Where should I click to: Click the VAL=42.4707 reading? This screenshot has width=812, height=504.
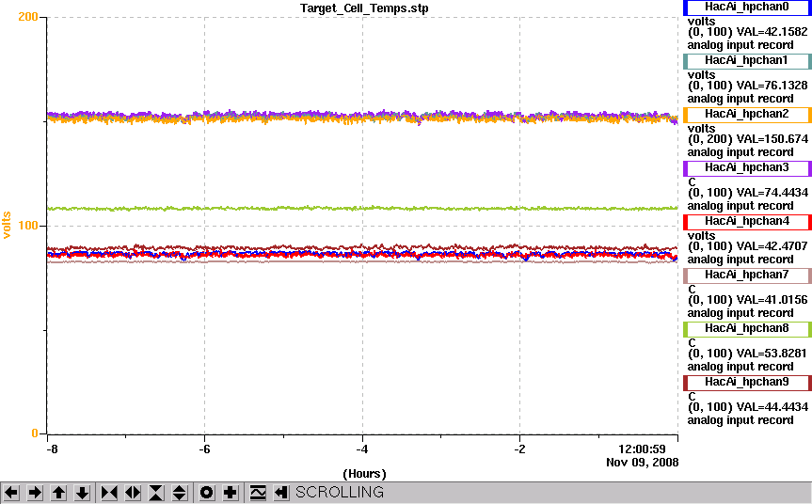pyautogui.click(x=772, y=246)
